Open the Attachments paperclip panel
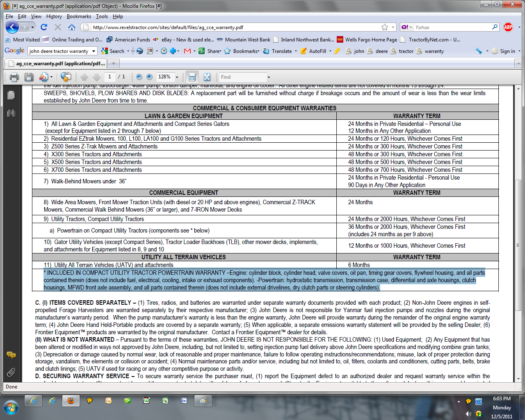 pos(11,372)
